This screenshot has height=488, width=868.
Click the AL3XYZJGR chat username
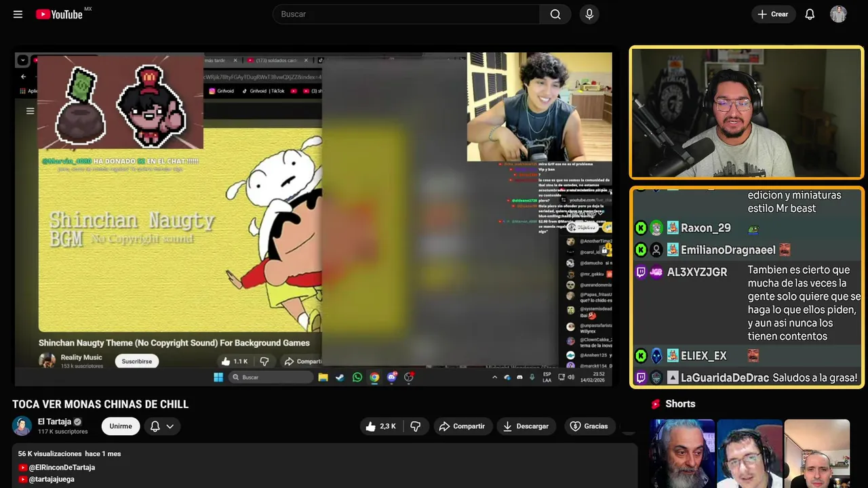697,272
